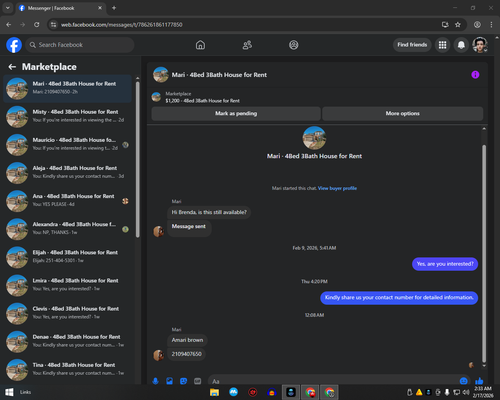Open conversation information purple icon
The height and width of the screenshot is (400, 500).
[x=475, y=75]
